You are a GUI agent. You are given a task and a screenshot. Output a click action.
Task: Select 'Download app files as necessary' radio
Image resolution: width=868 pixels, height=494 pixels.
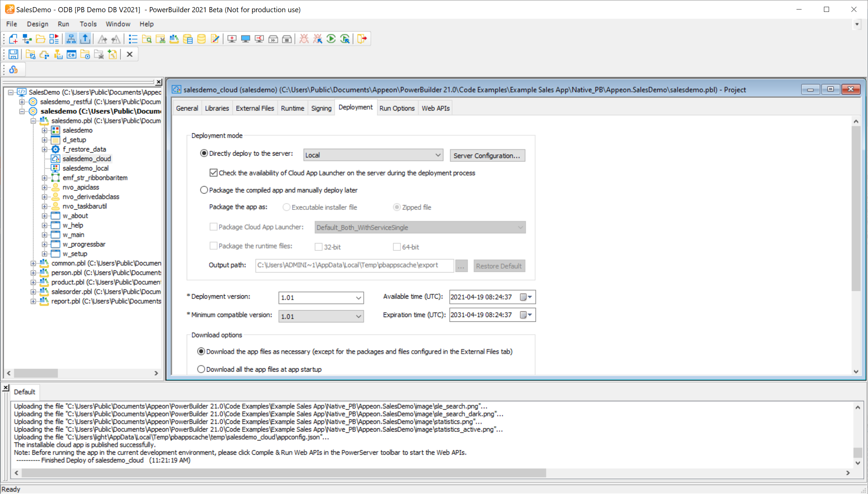click(201, 352)
